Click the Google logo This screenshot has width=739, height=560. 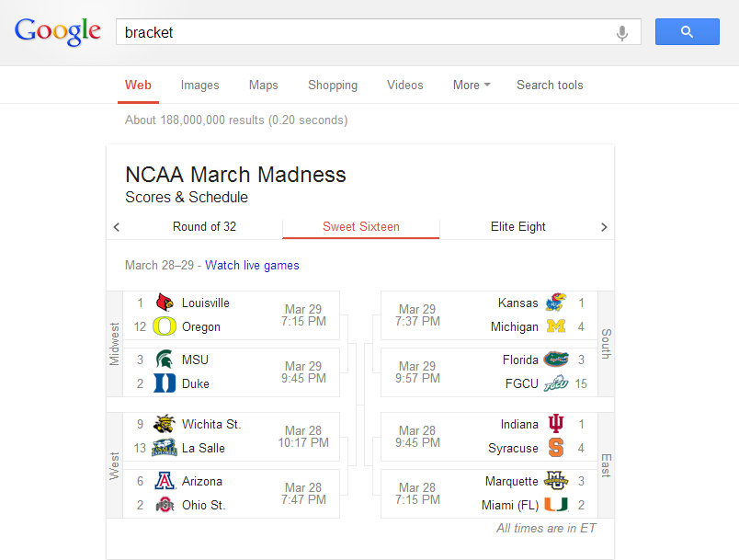coord(58,31)
